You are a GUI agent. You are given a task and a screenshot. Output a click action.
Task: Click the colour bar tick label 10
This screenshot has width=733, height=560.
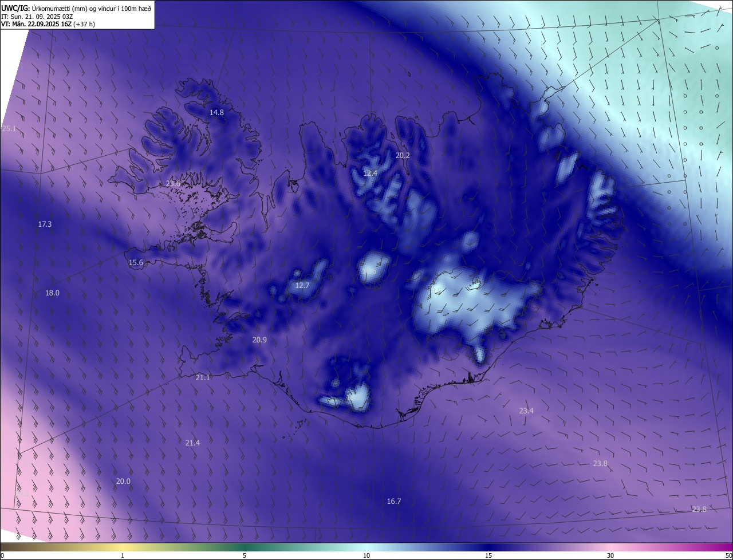coord(366,555)
